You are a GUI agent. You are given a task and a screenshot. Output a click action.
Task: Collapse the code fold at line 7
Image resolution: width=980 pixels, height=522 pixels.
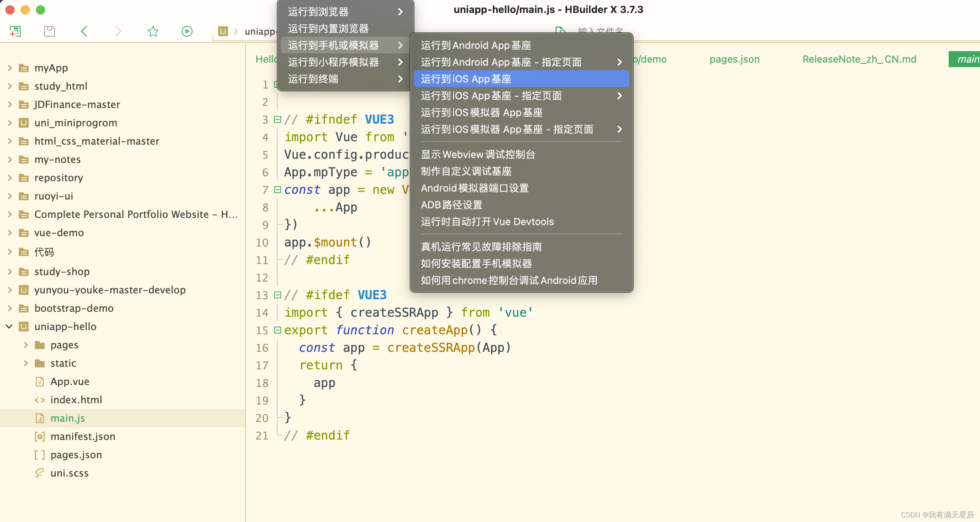tap(278, 190)
